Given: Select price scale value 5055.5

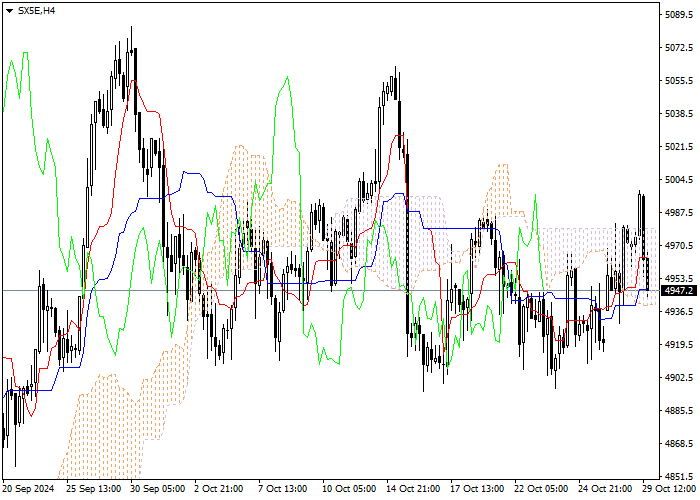Looking at the screenshot, I should click(x=679, y=80).
